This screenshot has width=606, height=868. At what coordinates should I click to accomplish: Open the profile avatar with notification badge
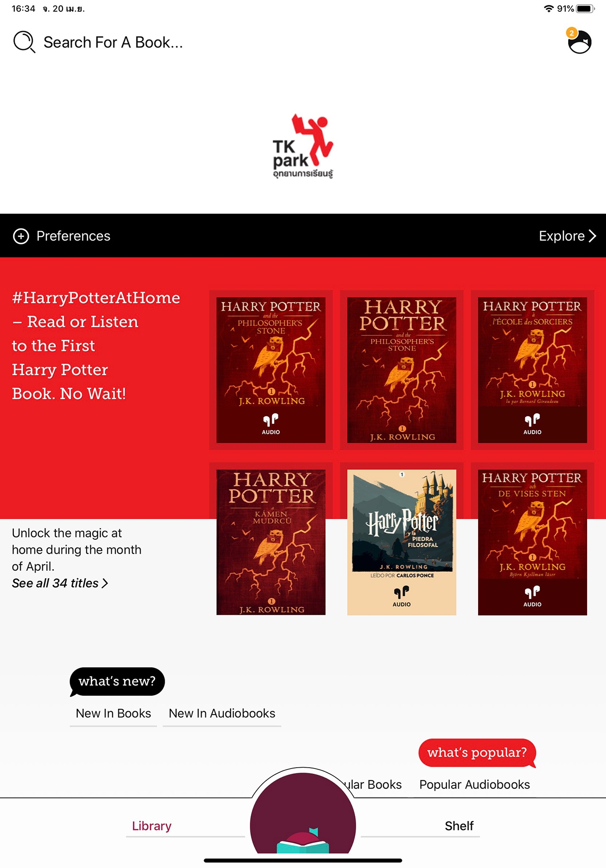[x=579, y=41]
